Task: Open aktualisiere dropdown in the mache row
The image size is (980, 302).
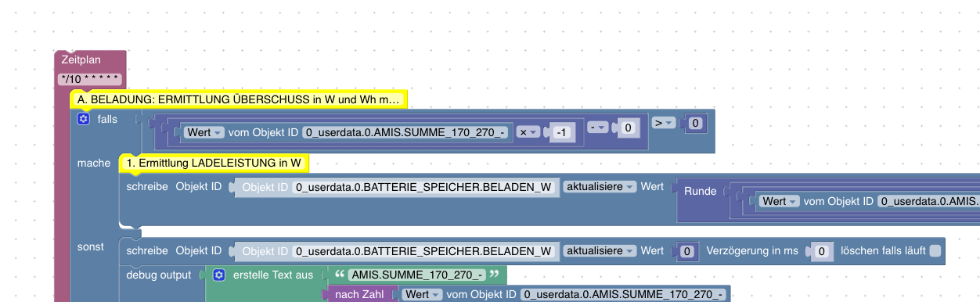Action: click(x=600, y=187)
